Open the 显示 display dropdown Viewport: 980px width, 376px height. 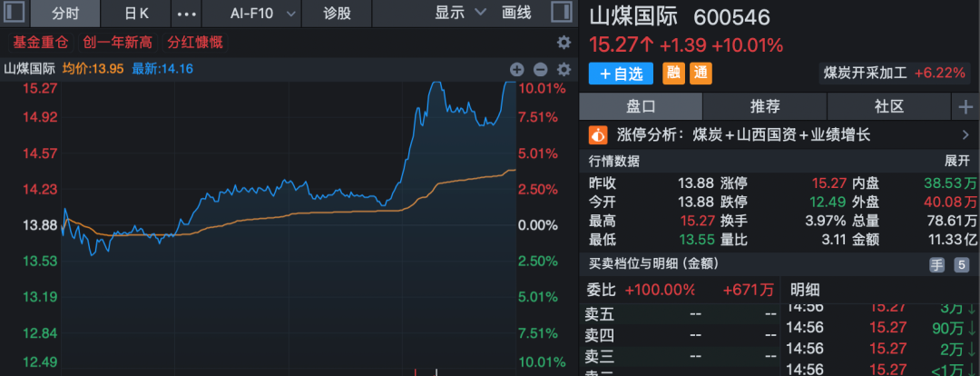coord(460,13)
